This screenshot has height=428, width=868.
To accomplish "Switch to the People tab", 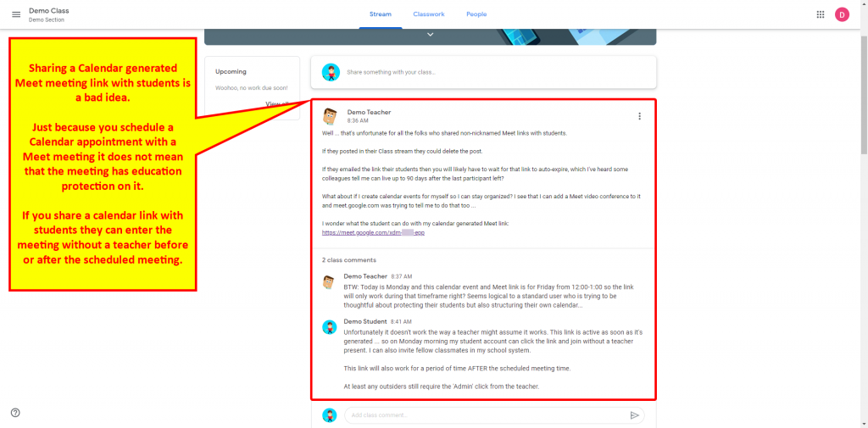I will [476, 14].
